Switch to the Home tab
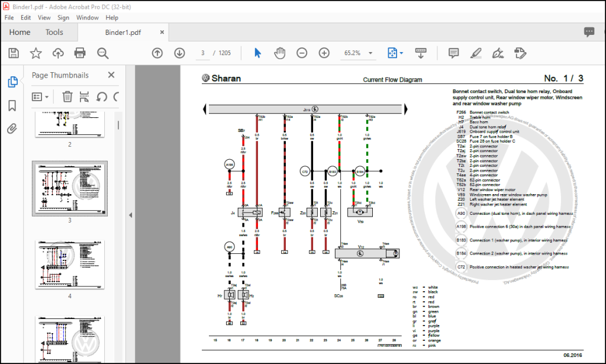 [x=20, y=32]
